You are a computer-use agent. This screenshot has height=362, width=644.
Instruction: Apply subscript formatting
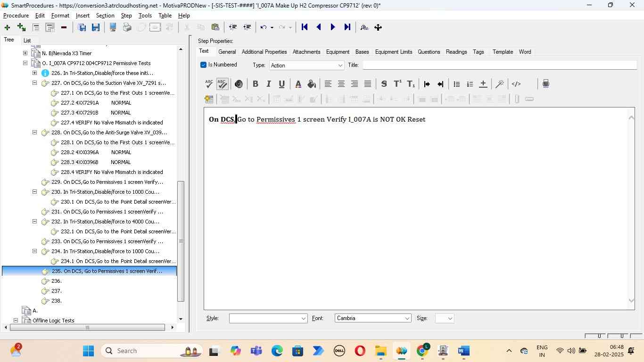(411, 84)
